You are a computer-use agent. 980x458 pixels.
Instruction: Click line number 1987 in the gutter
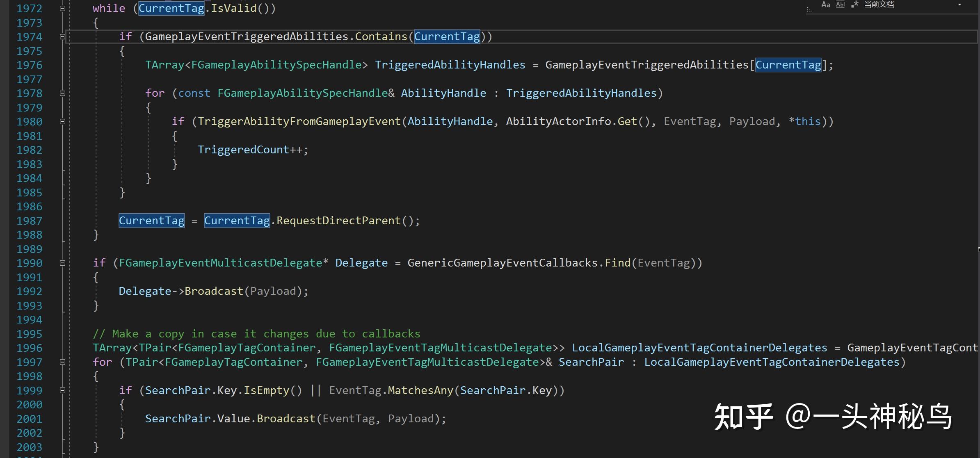[29, 221]
